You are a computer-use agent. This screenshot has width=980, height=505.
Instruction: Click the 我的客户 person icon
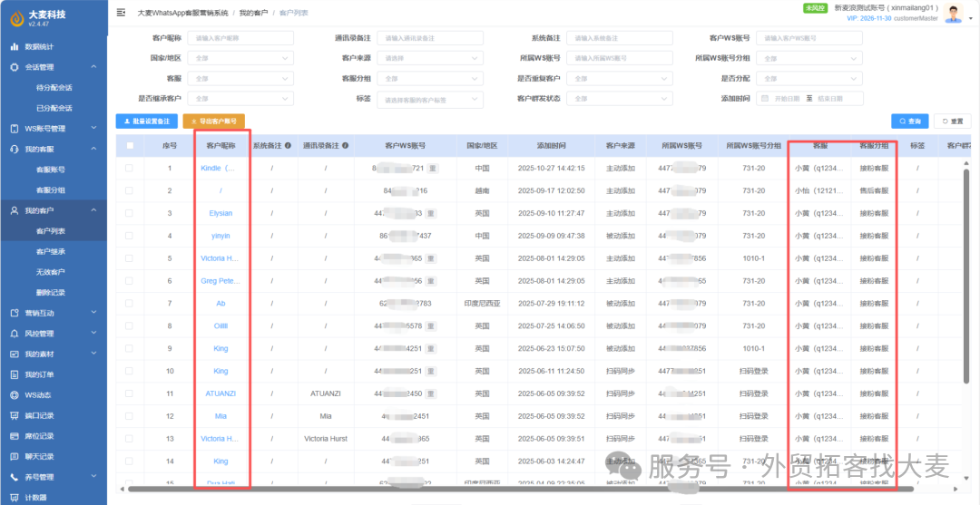[x=14, y=210]
